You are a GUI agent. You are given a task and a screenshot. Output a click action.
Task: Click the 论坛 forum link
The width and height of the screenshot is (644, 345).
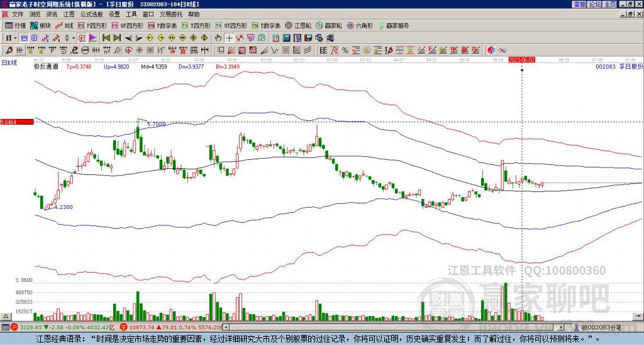click(595, 4)
